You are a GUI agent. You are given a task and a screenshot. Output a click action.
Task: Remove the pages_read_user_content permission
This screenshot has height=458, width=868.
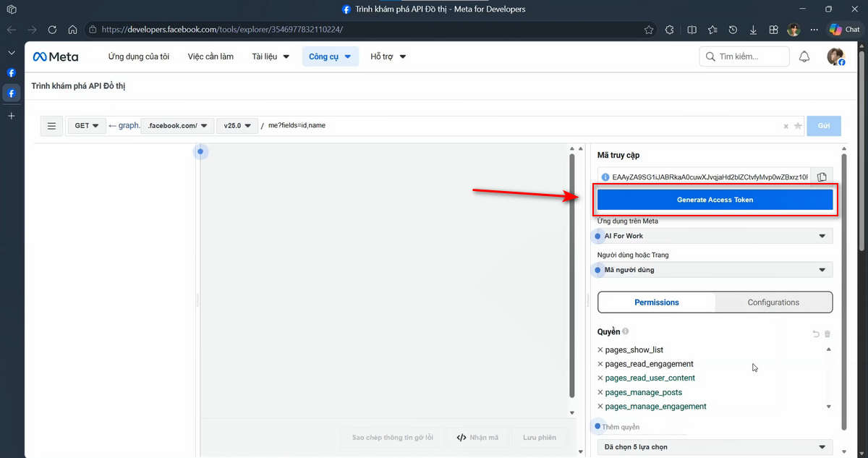(x=600, y=378)
